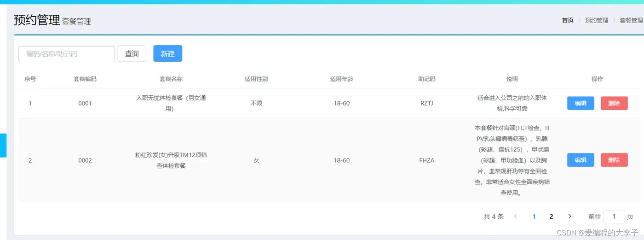This screenshot has width=644, height=240.
Task: Click the 查询 search button
Action: (x=132, y=54)
